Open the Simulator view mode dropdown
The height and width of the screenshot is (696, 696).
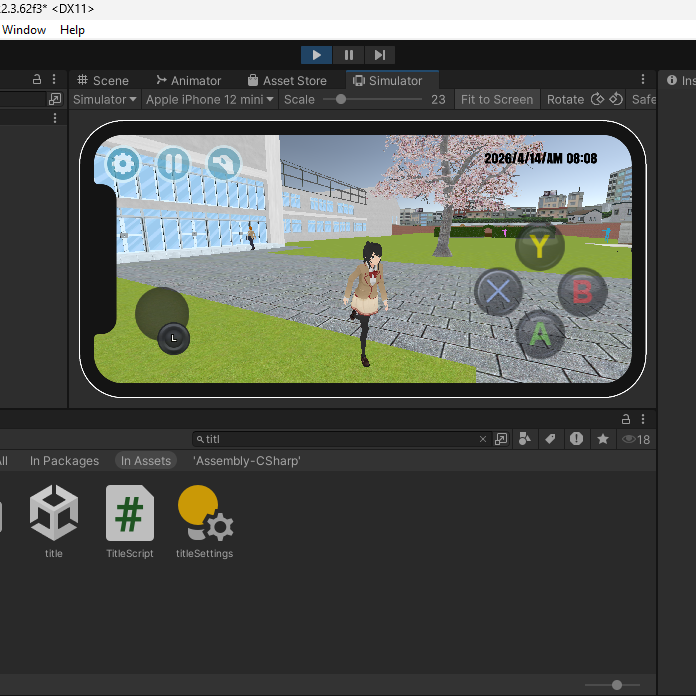pos(105,99)
